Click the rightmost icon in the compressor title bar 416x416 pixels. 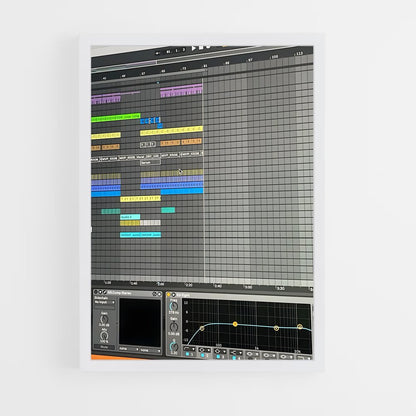pos(159,294)
